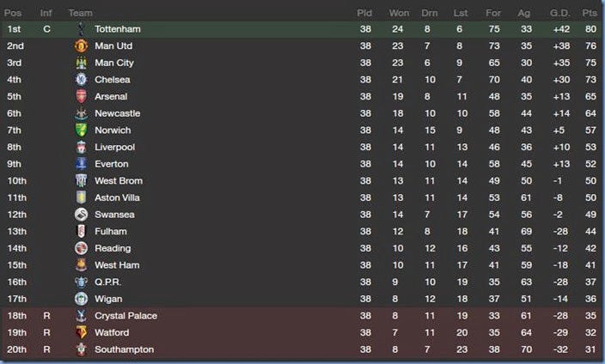Click the Pos column header
The width and height of the screenshot is (605, 364).
pyautogui.click(x=14, y=13)
